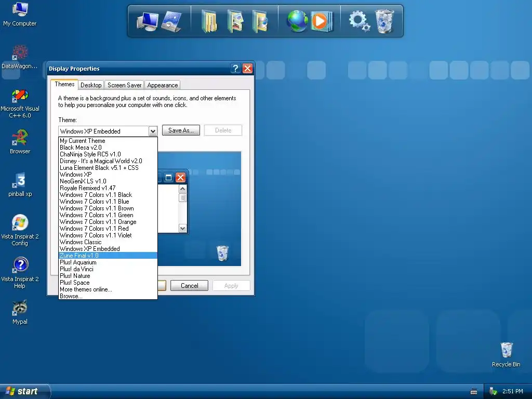Click the computer monitor icon in dock
The height and width of the screenshot is (399, 532).
(147, 21)
